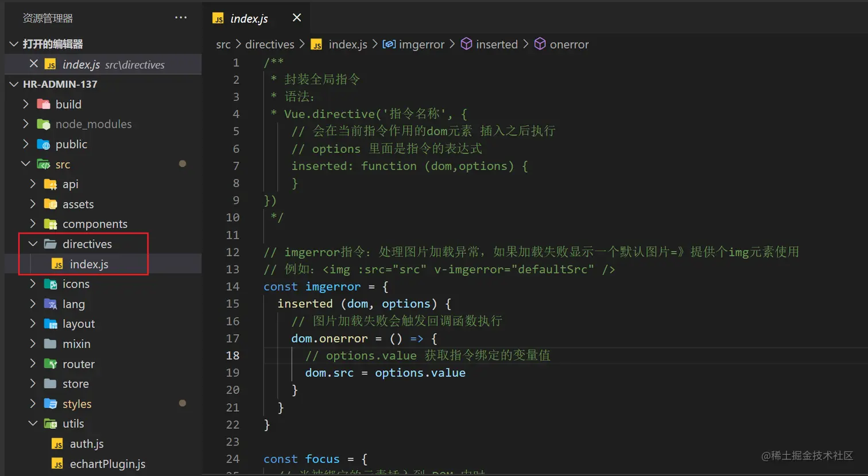Expand the api folder
Image resolution: width=868 pixels, height=476 pixels.
(33, 184)
